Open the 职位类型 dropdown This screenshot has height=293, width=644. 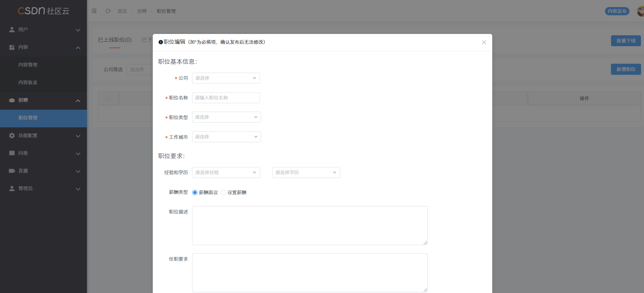tap(226, 117)
